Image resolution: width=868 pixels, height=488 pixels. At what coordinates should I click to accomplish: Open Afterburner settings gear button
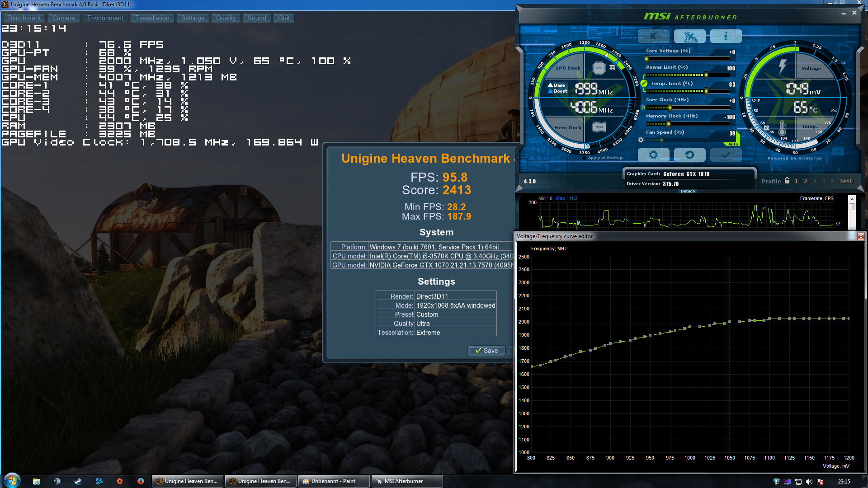(653, 155)
